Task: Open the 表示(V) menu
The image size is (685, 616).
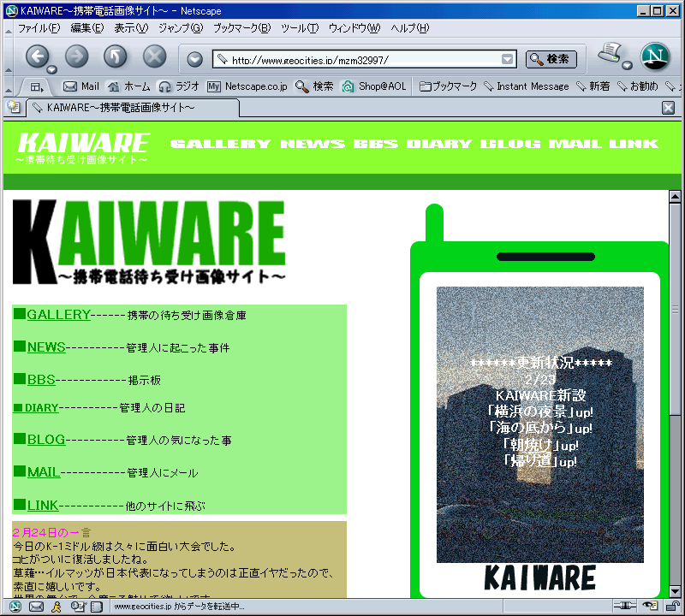Action: 131,28
